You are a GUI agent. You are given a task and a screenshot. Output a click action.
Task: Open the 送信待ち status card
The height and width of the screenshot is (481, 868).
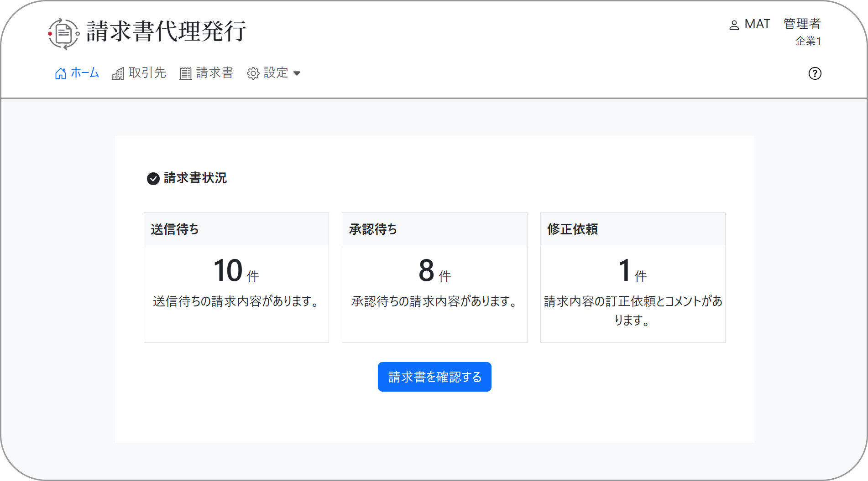pyautogui.click(x=236, y=277)
